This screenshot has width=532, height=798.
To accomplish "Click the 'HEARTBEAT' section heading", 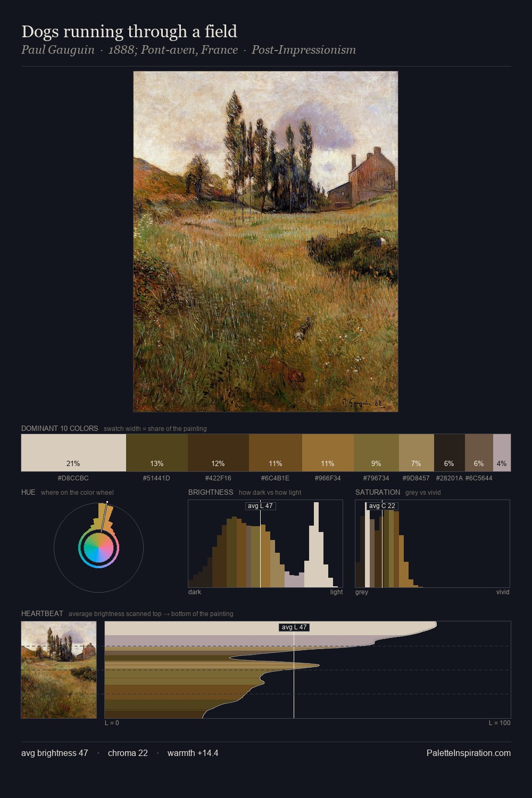I will tap(42, 613).
